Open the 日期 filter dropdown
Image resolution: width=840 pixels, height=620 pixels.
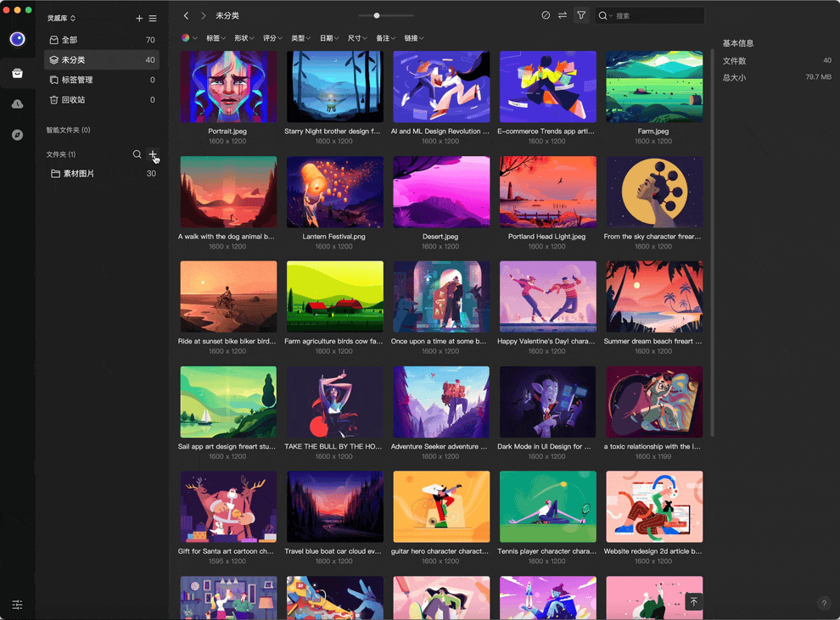pyautogui.click(x=329, y=38)
